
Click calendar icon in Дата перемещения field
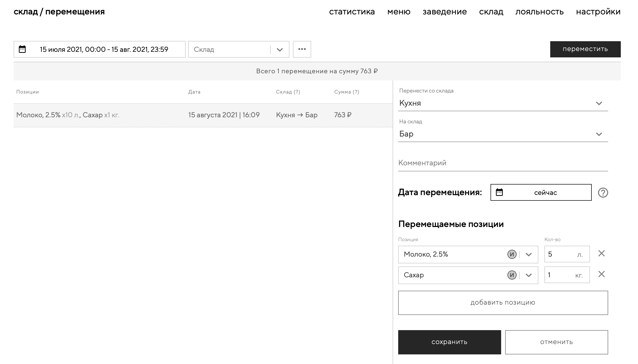(x=499, y=192)
